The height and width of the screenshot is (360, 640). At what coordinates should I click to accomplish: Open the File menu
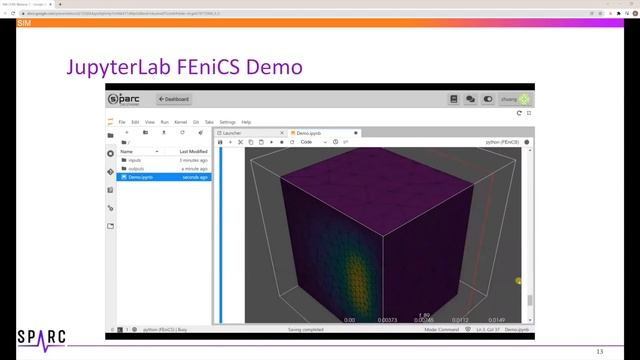[122, 122]
